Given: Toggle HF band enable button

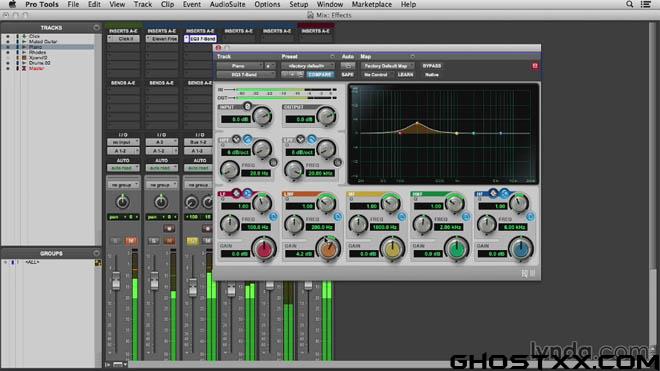Looking at the screenshot, I should pyautogui.click(x=530, y=217).
